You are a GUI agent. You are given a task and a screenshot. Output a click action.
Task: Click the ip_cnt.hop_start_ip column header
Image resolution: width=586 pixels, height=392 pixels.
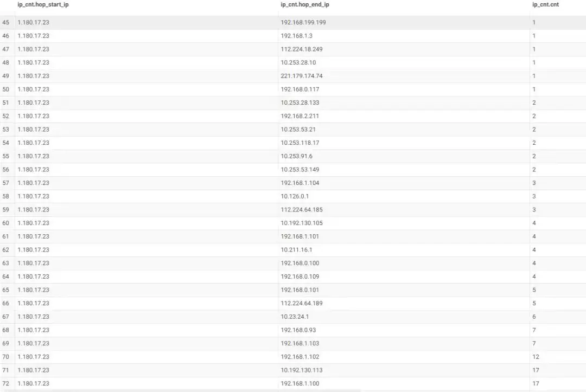click(x=43, y=4)
